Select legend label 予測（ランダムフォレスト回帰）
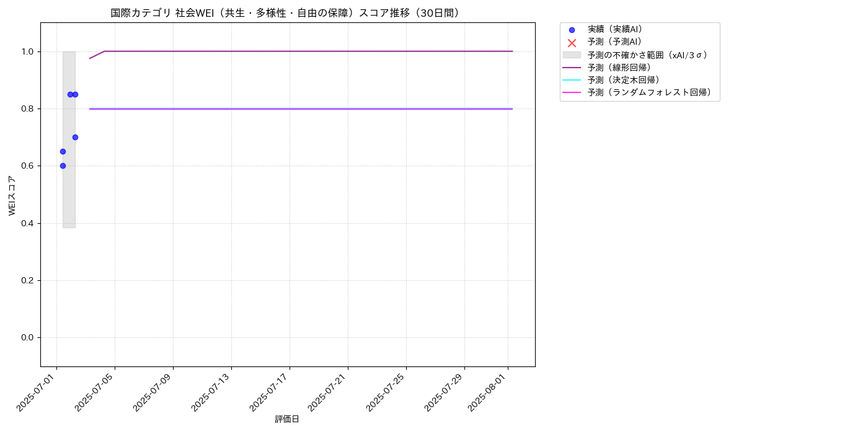The image size is (868, 434). (x=650, y=92)
